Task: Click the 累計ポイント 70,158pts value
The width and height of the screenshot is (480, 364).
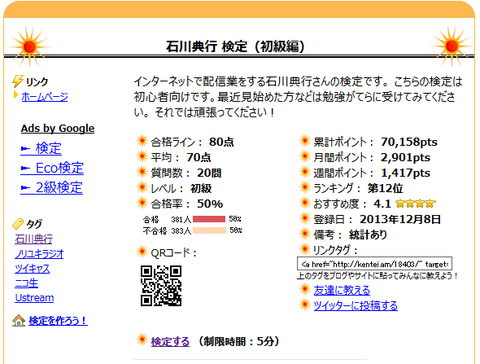Action: point(409,142)
